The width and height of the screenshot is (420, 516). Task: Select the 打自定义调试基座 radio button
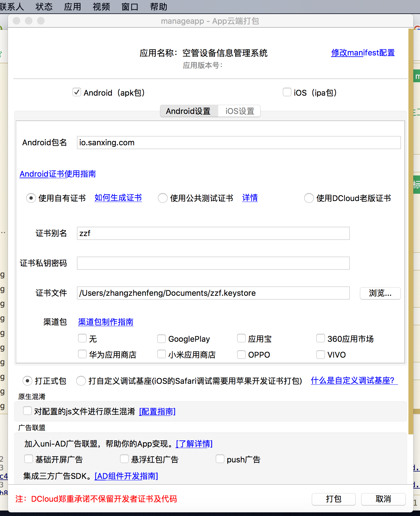pos(81,381)
